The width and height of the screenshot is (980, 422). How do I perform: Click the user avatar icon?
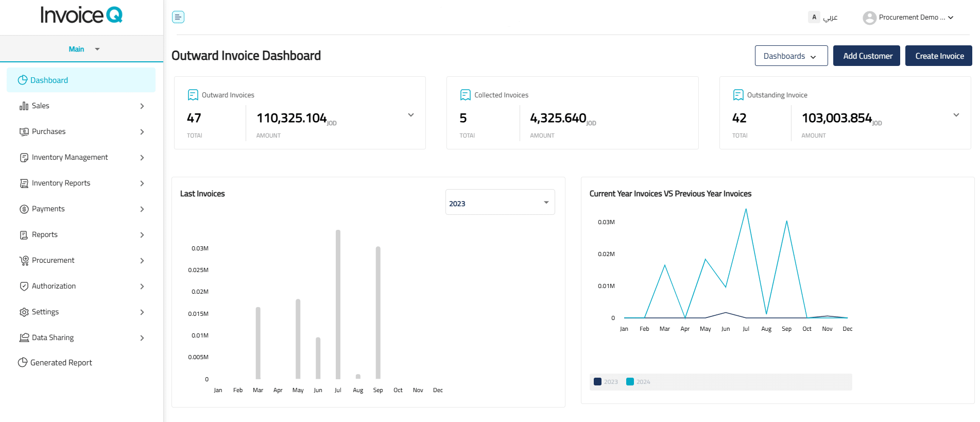[869, 18]
